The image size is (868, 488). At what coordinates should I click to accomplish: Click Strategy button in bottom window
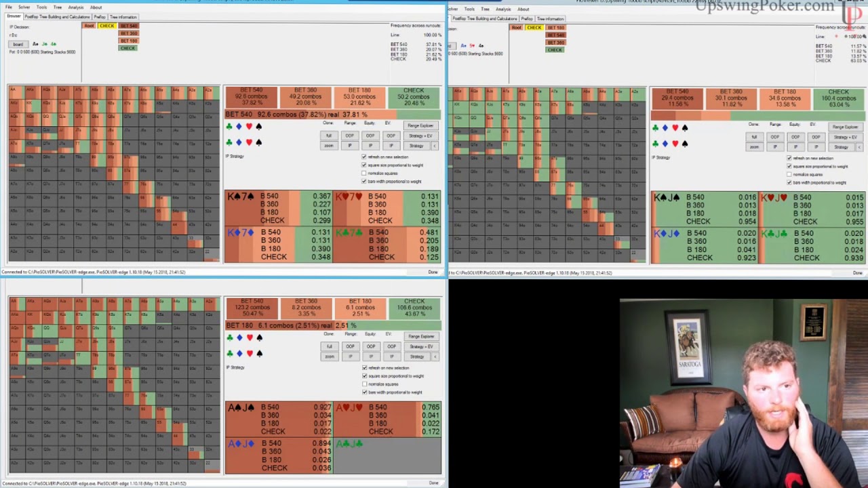416,357
